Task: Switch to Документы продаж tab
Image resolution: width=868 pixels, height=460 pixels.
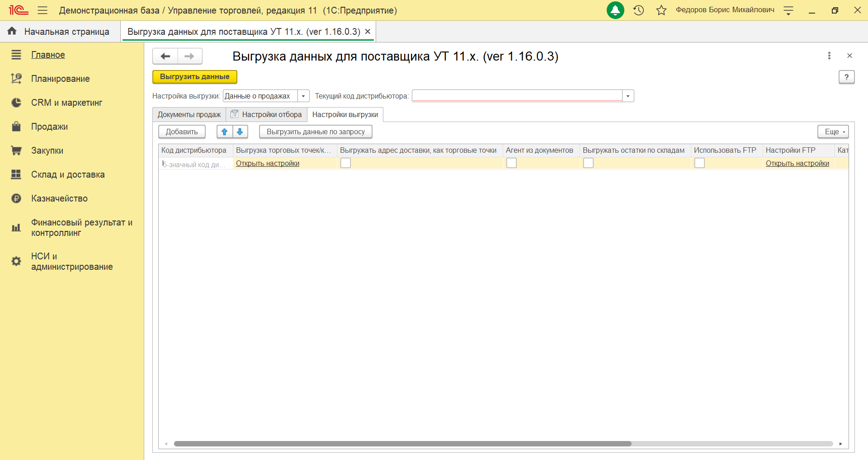Action: pyautogui.click(x=189, y=114)
